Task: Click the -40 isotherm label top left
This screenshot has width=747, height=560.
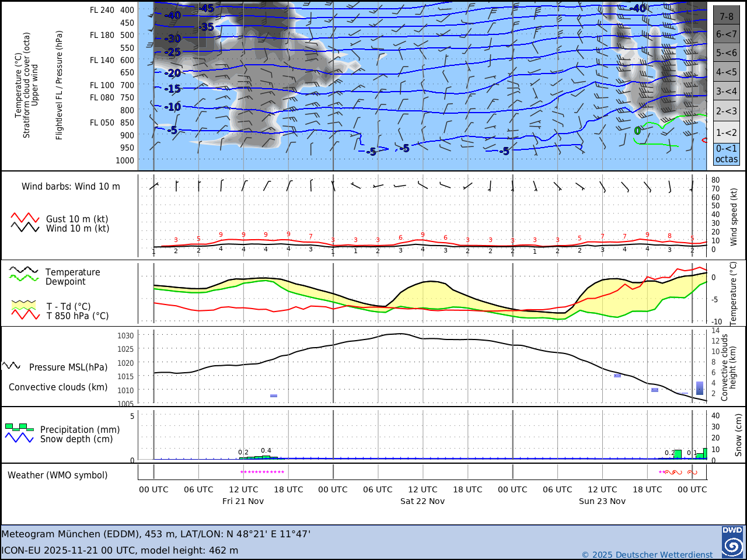Action: coord(173,15)
